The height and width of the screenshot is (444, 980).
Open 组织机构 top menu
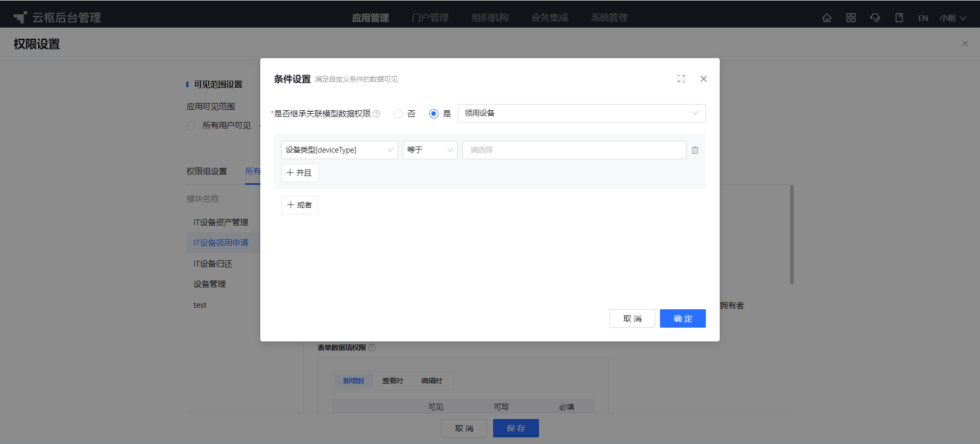point(490,18)
